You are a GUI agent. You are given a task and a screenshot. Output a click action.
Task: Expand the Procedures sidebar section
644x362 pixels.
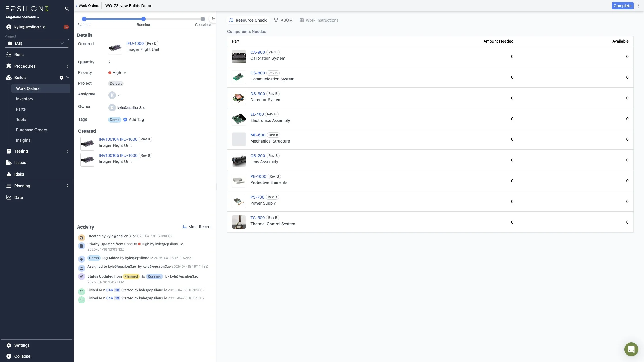pyautogui.click(x=68, y=66)
